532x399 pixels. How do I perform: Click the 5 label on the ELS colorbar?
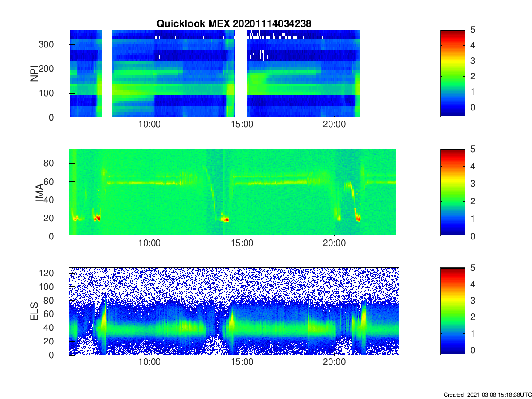pos(473,268)
